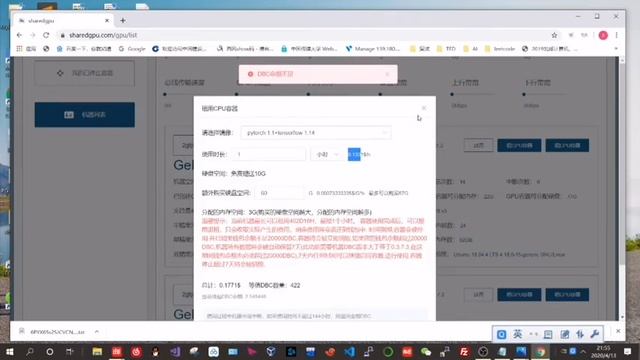Open WeChat from taskbar
640x360 pixels.
point(426,351)
